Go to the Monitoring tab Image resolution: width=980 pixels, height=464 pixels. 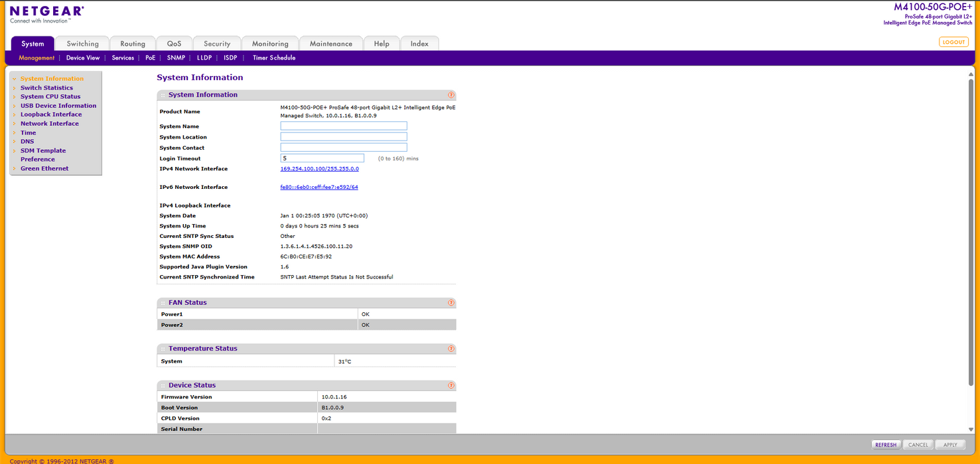270,44
